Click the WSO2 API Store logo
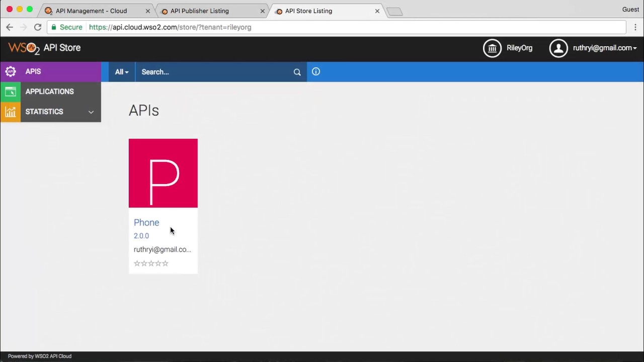The width and height of the screenshot is (644, 362). point(44,48)
